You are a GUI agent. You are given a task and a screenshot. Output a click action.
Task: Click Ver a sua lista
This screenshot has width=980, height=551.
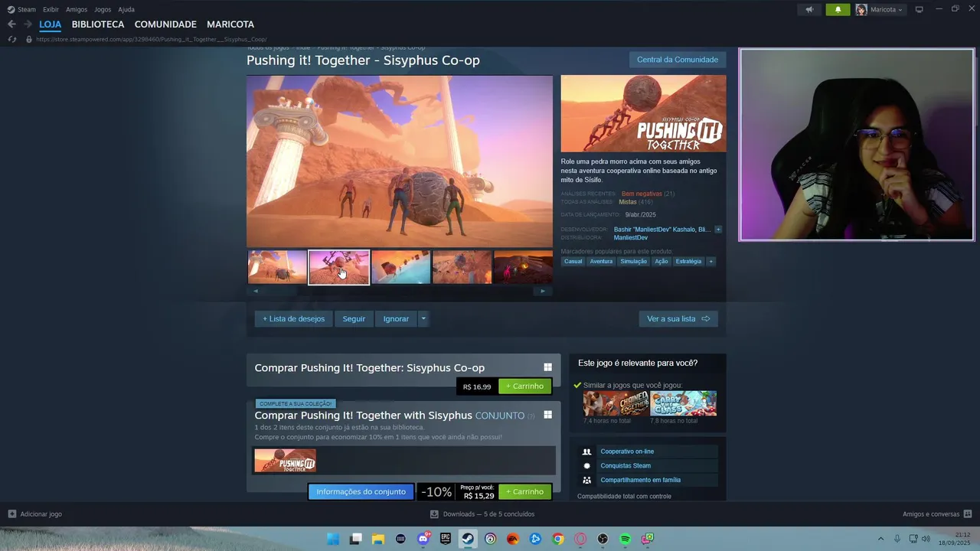(x=678, y=319)
